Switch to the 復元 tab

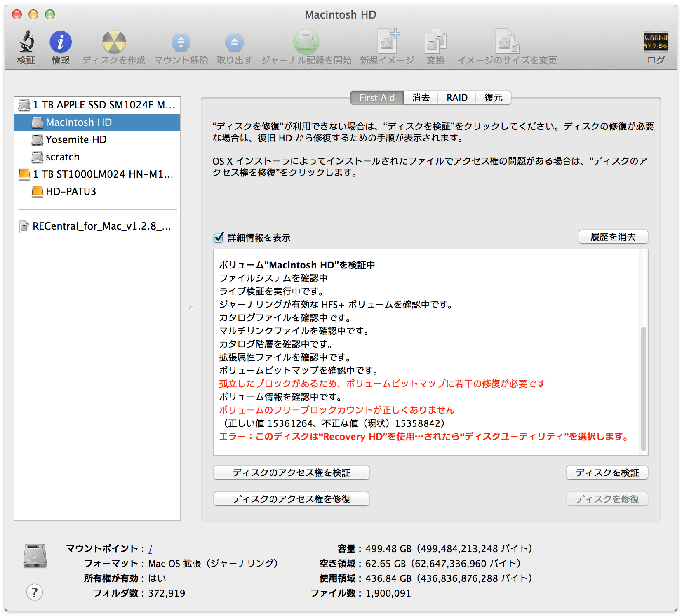click(493, 98)
